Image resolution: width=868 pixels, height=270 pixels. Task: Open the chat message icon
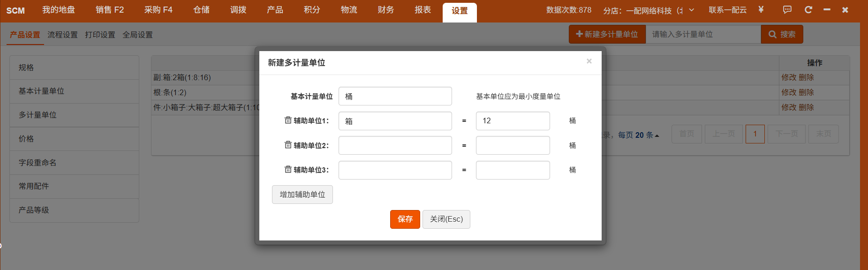pyautogui.click(x=787, y=10)
